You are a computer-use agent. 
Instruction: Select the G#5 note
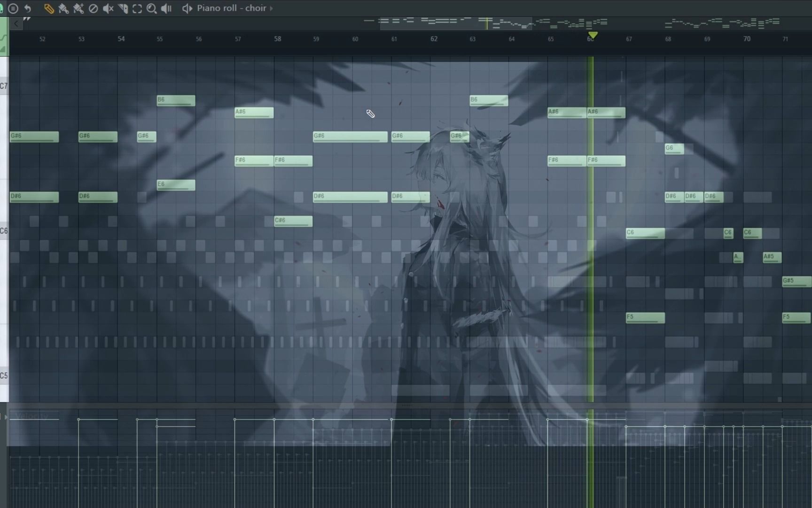pos(796,281)
